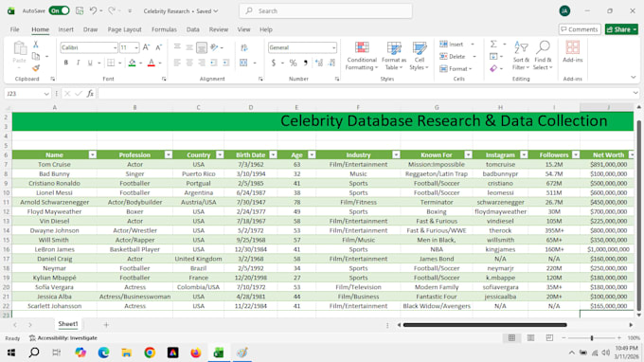Click the horizontal scrollbar thumb
This screenshot has height=362, width=644.
coord(485,325)
